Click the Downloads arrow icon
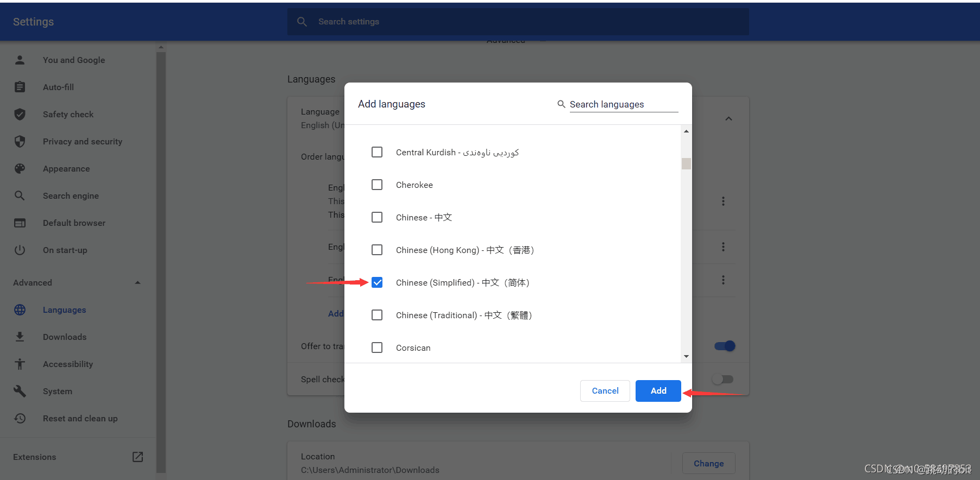The width and height of the screenshot is (980, 480). [x=20, y=337]
